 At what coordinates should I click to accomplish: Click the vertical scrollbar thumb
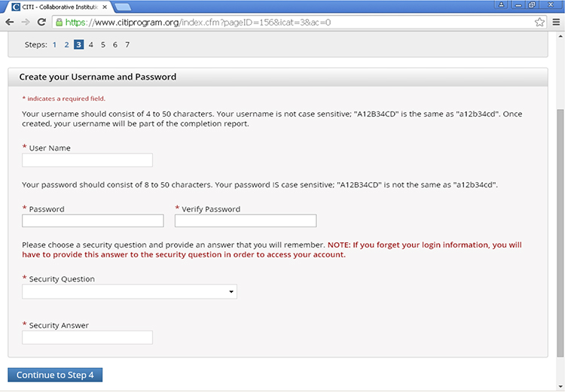[x=560, y=233]
